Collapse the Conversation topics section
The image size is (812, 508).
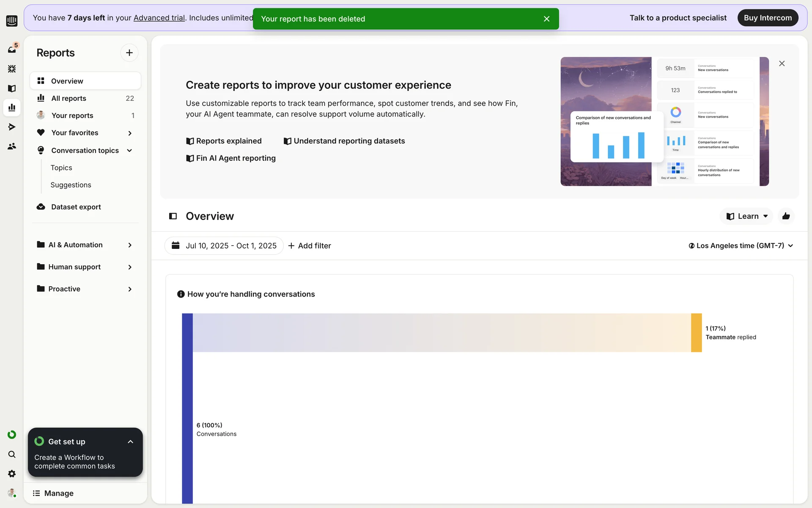129,150
